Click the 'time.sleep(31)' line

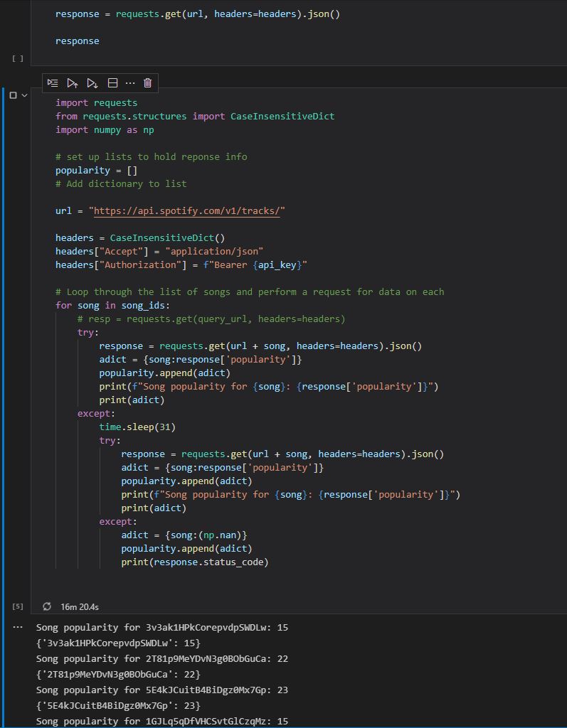[x=137, y=427]
